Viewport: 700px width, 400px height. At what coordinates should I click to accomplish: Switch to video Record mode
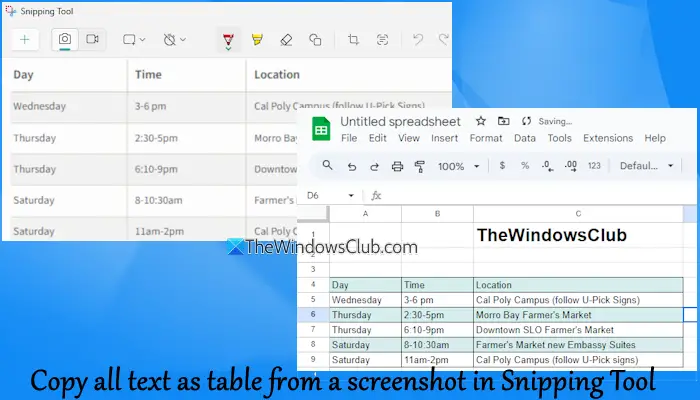coord(92,39)
